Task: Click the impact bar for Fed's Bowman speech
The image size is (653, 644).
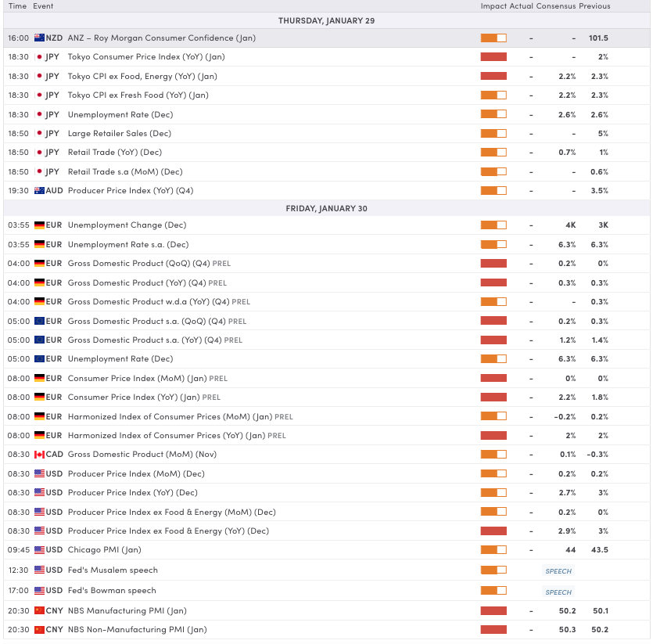Action: click(493, 590)
